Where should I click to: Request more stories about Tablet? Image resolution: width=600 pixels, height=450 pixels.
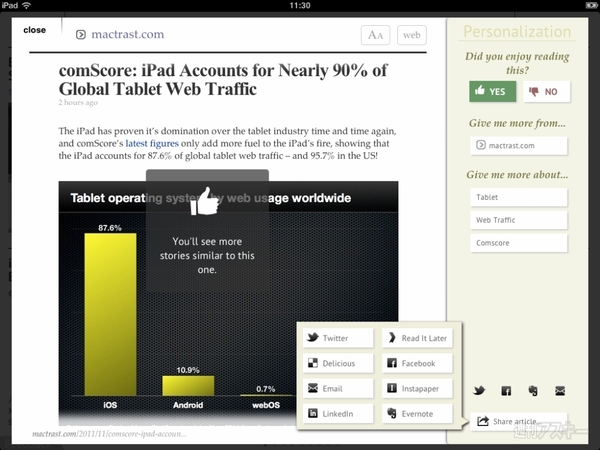click(519, 197)
